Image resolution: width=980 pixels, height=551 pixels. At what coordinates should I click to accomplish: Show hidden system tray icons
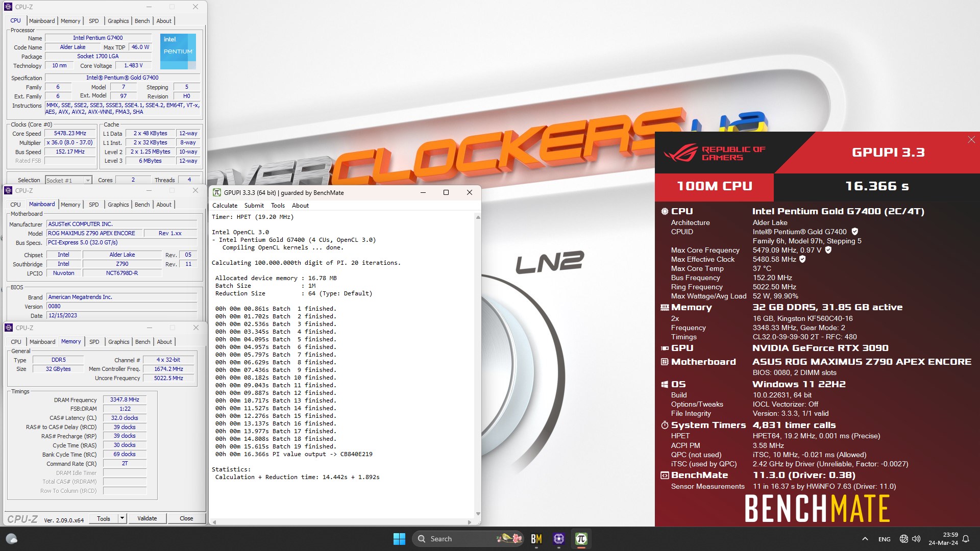click(x=865, y=539)
